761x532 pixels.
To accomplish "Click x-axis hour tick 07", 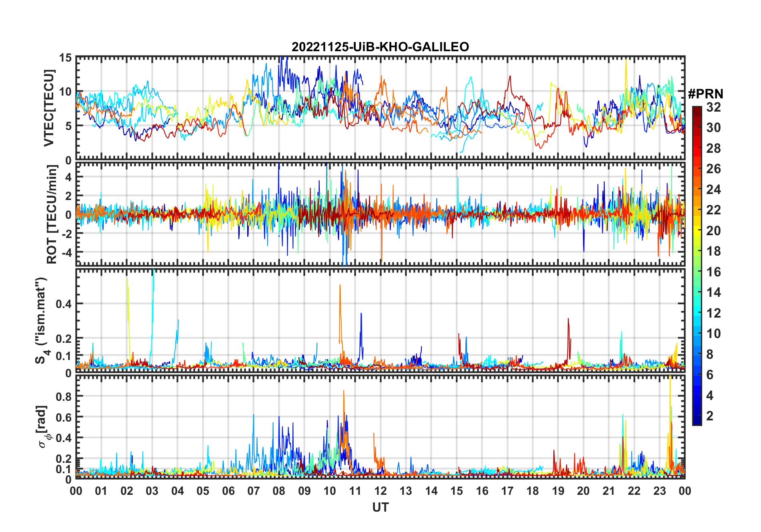I will [x=254, y=491].
